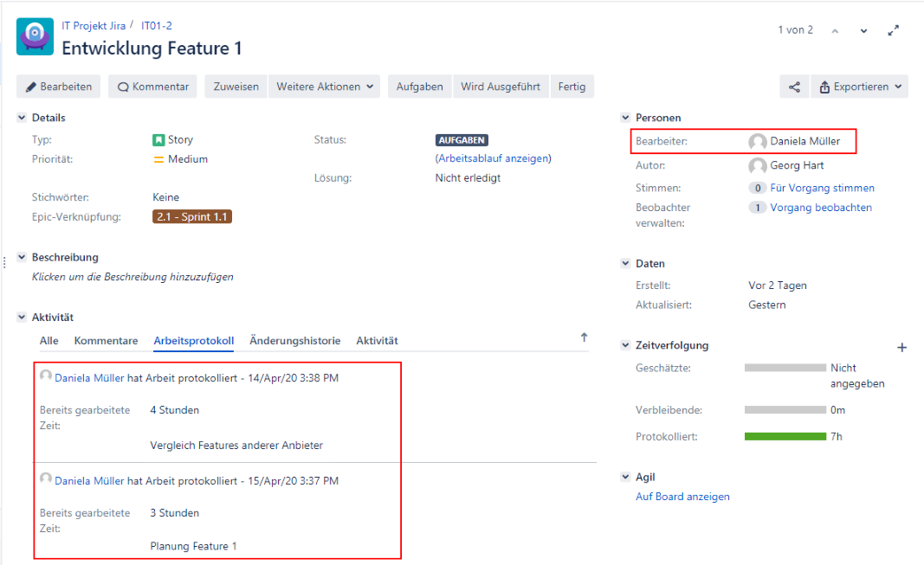Viewport: 924px width, 565px height.
Task: Click the Wird Ausgeführt transition button
Action: (500, 87)
